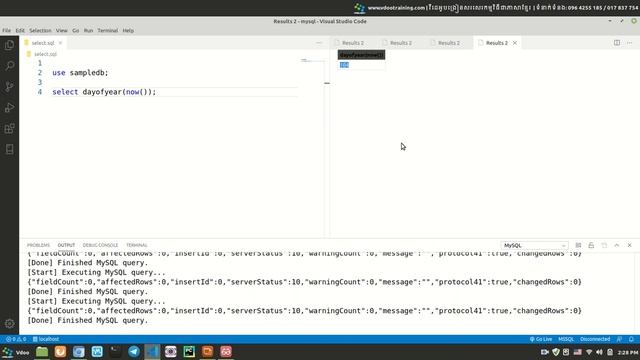Close the select.sql editor tab

click(60, 43)
